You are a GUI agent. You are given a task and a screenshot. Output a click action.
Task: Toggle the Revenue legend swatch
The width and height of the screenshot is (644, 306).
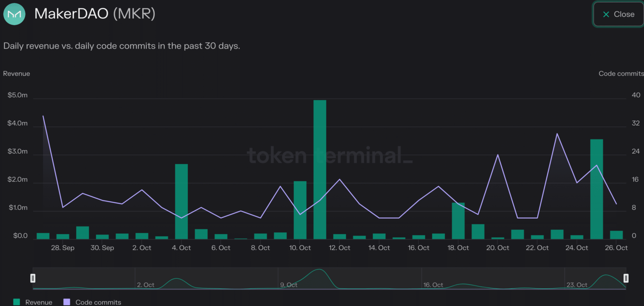(x=17, y=302)
